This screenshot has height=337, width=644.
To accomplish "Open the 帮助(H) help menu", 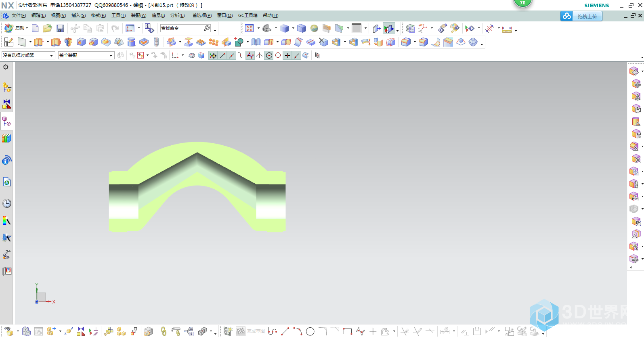I will pos(271,15).
